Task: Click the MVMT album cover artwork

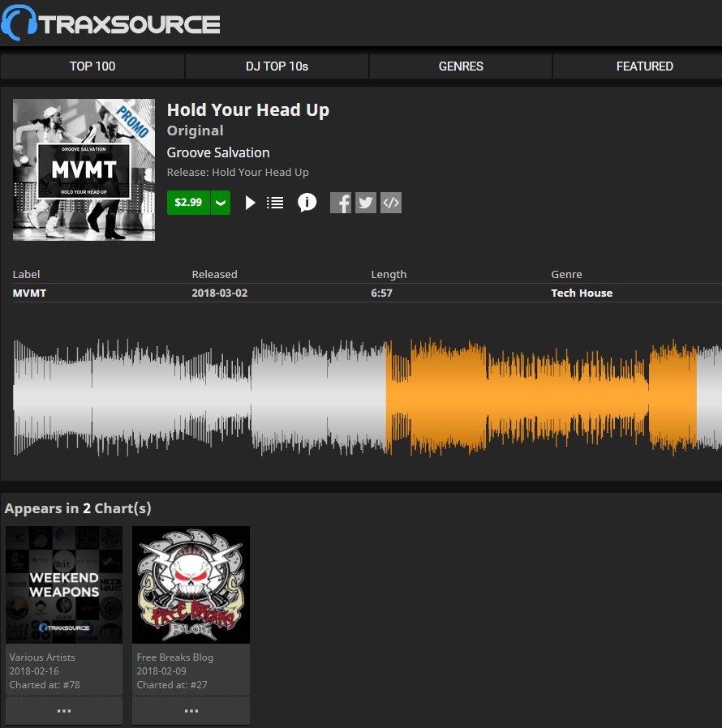Action: (84, 169)
